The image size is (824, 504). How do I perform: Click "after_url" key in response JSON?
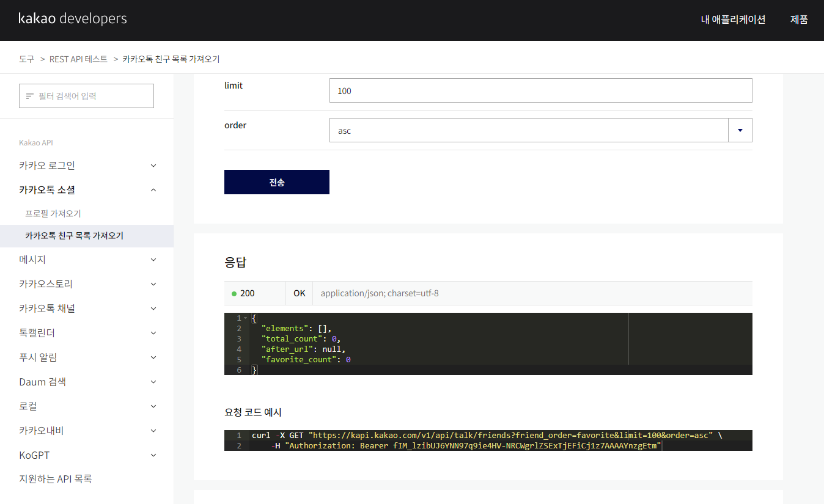tap(287, 349)
